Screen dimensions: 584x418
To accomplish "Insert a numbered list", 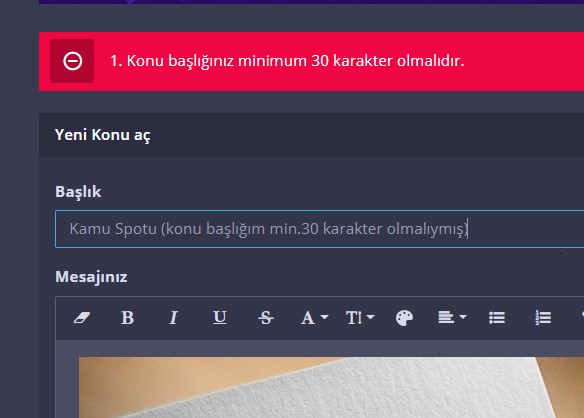I will tap(543, 318).
